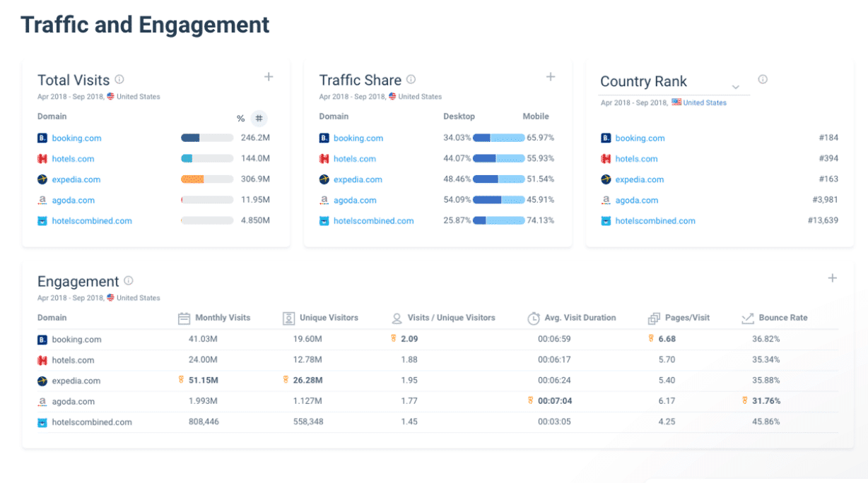Open the Engagement info icon
The height and width of the screenshot is (483, 868).
tap(128, 280)
